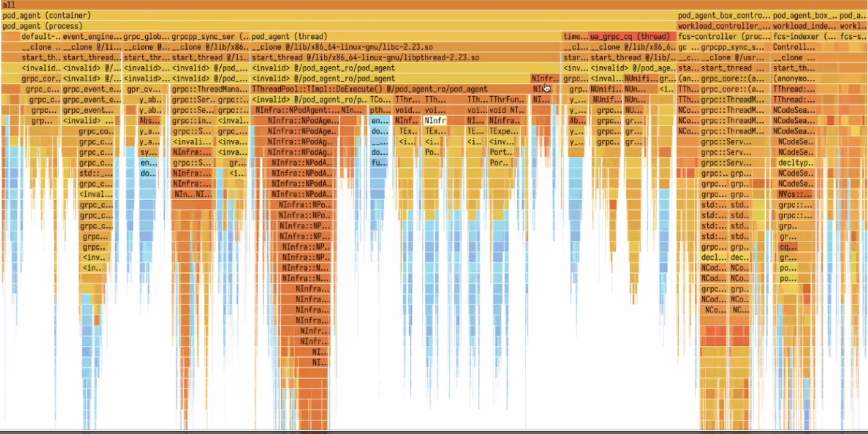The width and height of the screenshot is (868, 434).
Task: Click the grpc_glob... thread frame
Action: [x=147, y=37]
